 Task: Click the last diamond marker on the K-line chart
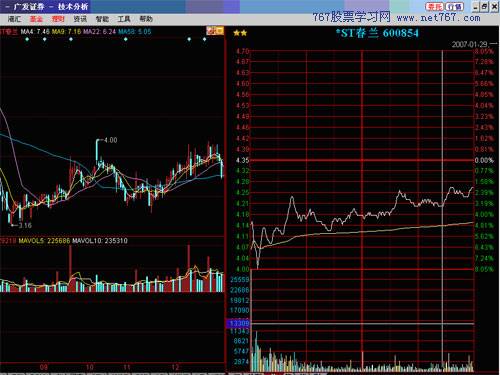tap(204, 39)
